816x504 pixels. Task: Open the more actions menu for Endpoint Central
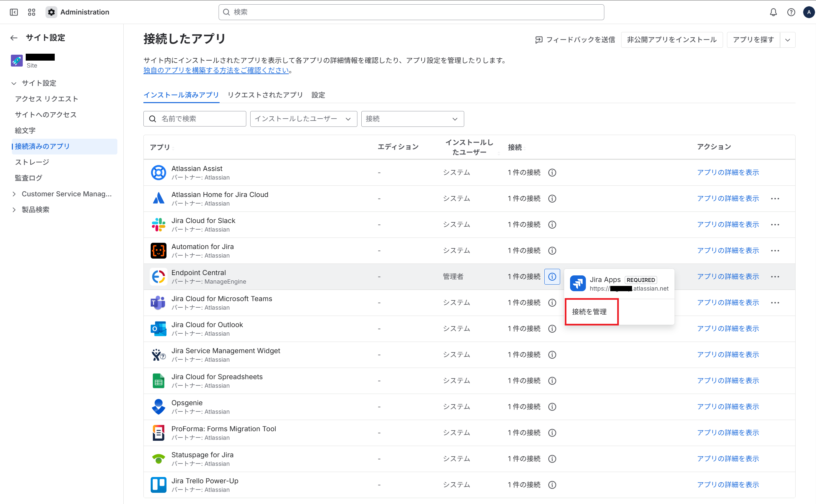click(x=775, y=277)
